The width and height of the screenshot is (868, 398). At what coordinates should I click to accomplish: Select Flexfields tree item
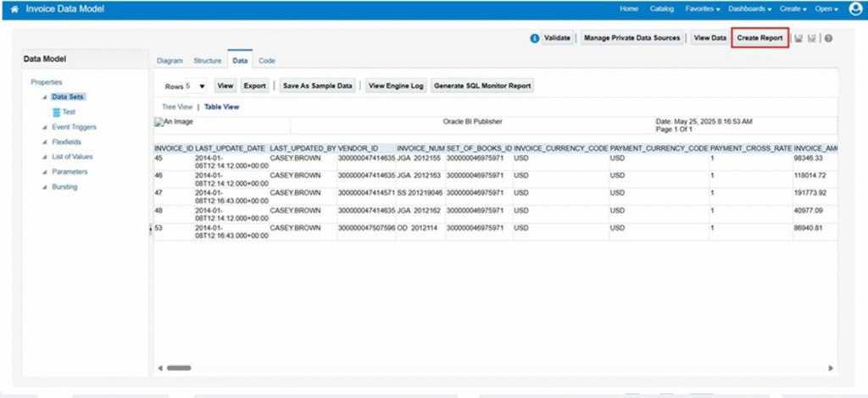pos(66,142)
